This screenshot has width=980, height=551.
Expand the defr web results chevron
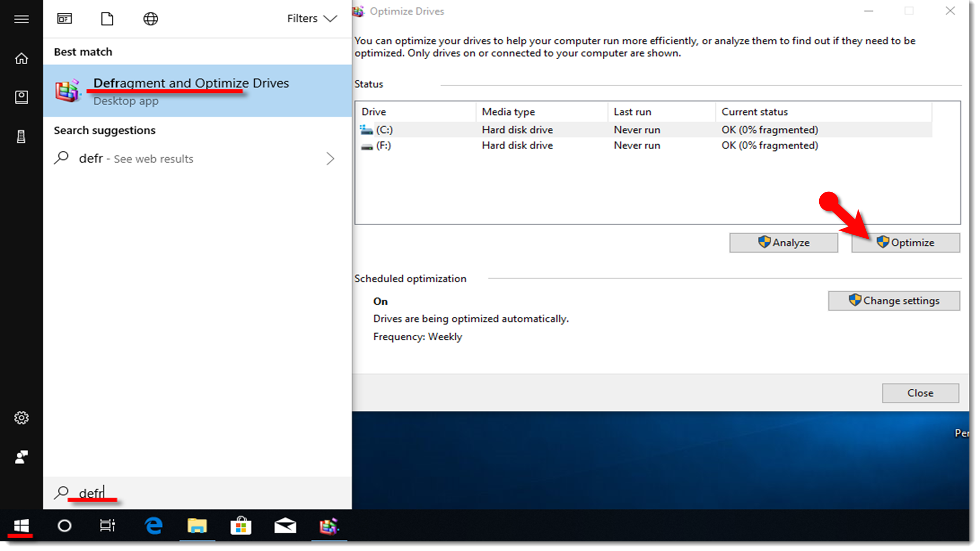coord(330,159)
